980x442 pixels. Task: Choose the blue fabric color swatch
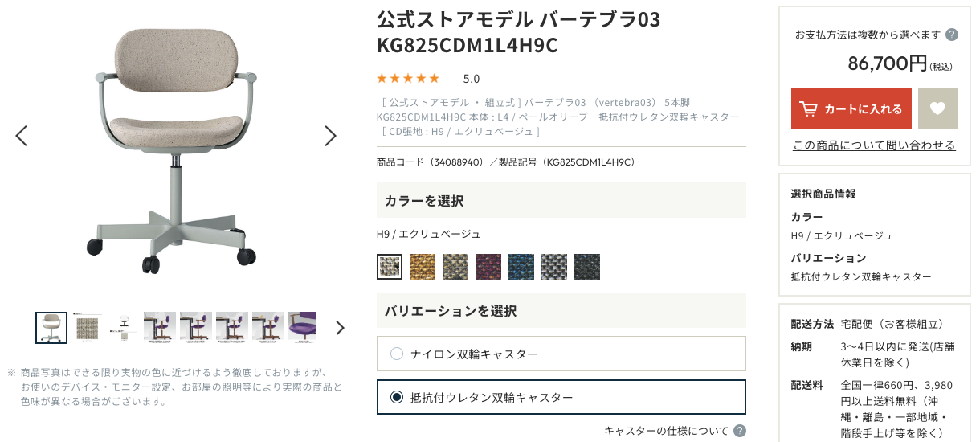[521, 267]
